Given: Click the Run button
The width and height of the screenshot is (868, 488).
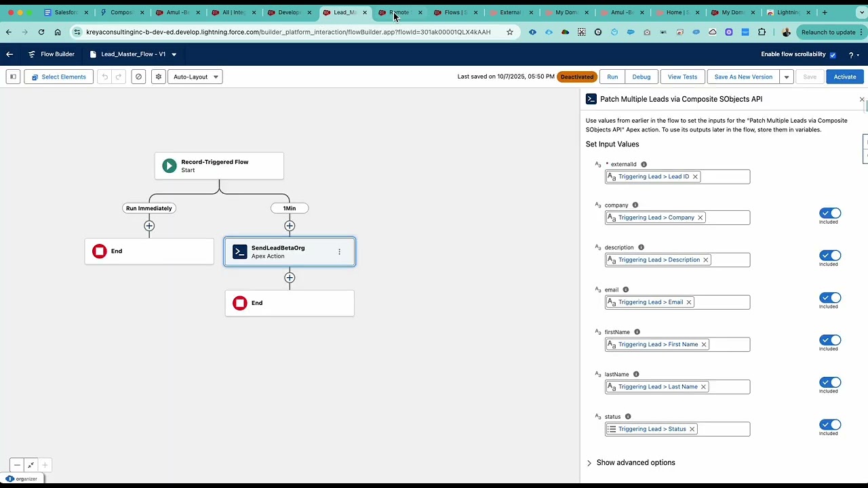Looking at the screenshot, I should (x=612, y=77).
